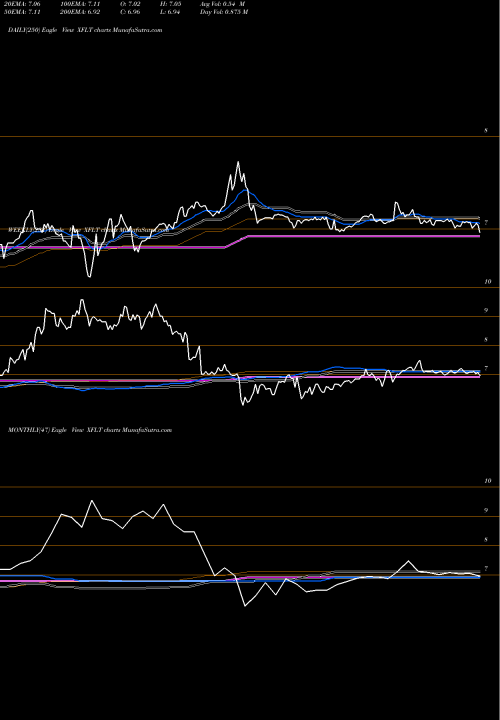Click the monthly chart 9 axis label
The width and height of the screenshot is (500, 720).
click(486, 511)
